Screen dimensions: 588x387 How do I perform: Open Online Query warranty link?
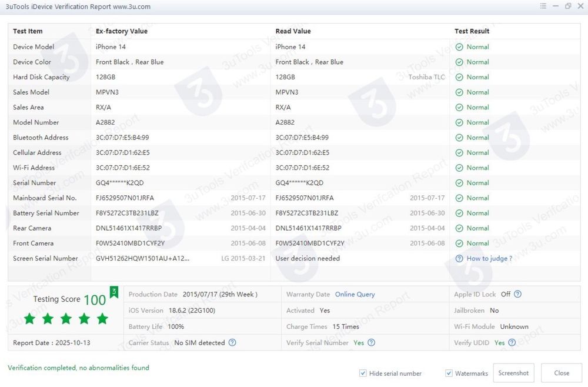(x=355, y=295)
